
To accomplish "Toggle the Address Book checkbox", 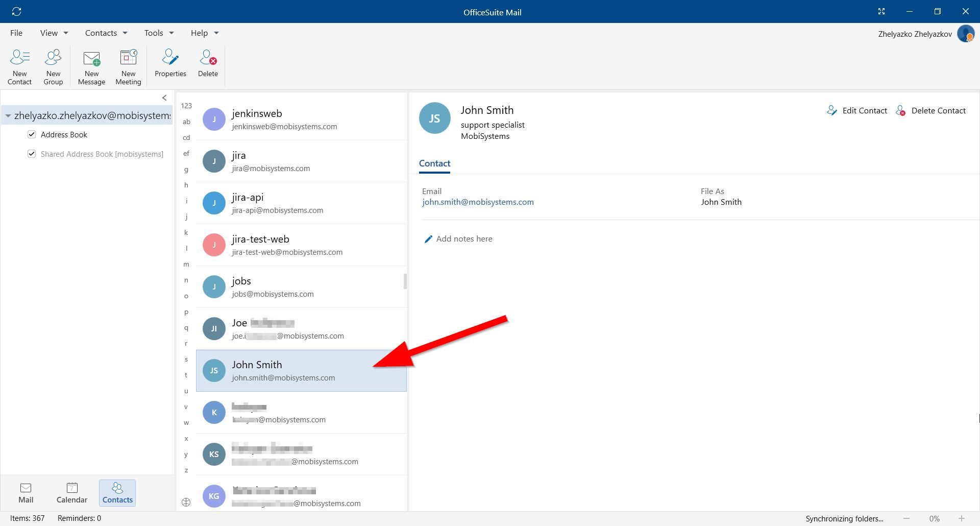I will [32, 134].
